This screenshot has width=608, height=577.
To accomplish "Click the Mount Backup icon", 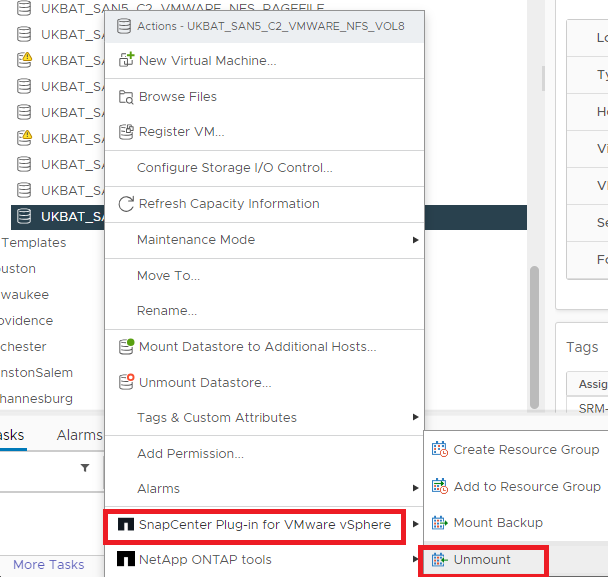I will click(440, 522).
